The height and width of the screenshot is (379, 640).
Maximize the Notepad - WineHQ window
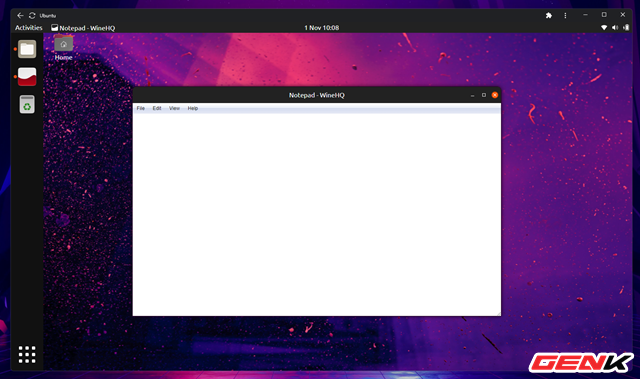(x=484, y=95)
